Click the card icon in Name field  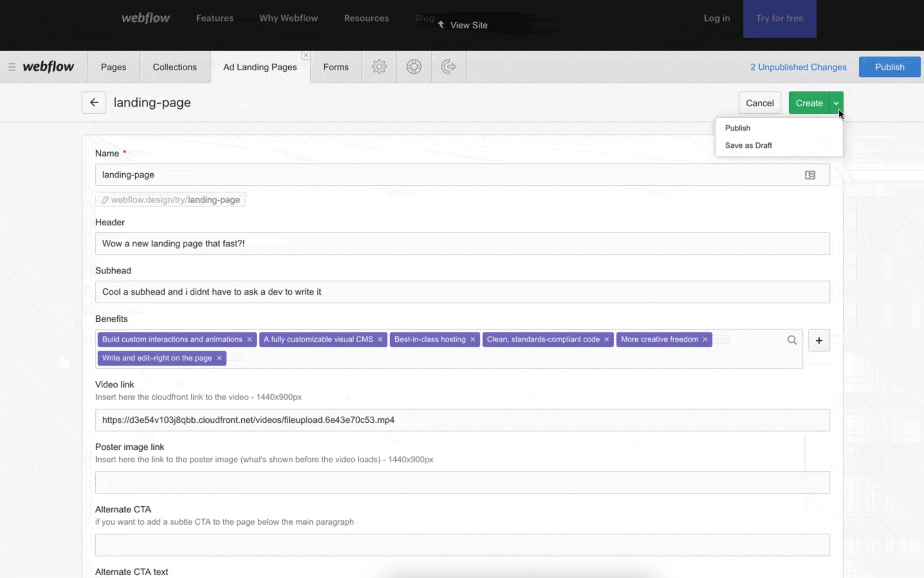[810, 175]
